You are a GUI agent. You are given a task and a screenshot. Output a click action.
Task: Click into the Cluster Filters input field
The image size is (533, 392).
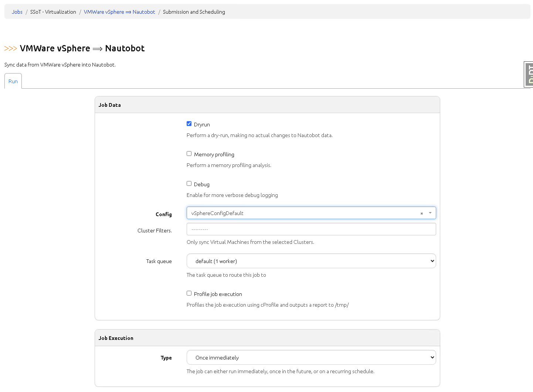[x=311, y=229]
